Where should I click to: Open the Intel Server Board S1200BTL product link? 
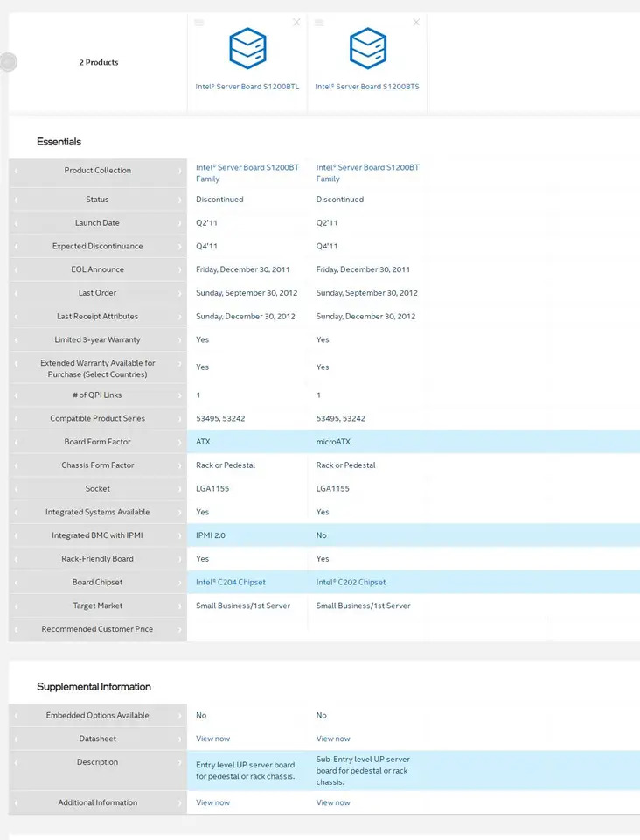247,87
